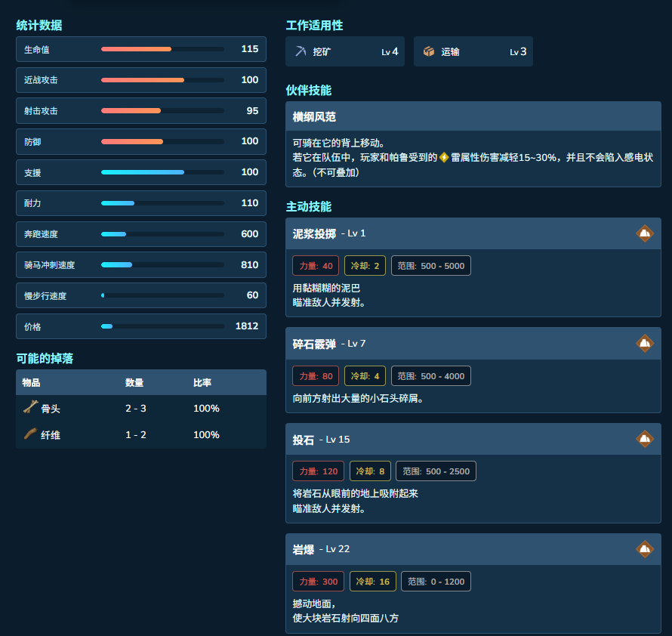This screenshot has width=672, height=636.
Task: Click ground element icon on 泥浆投掷
Action: coord(645,233)
